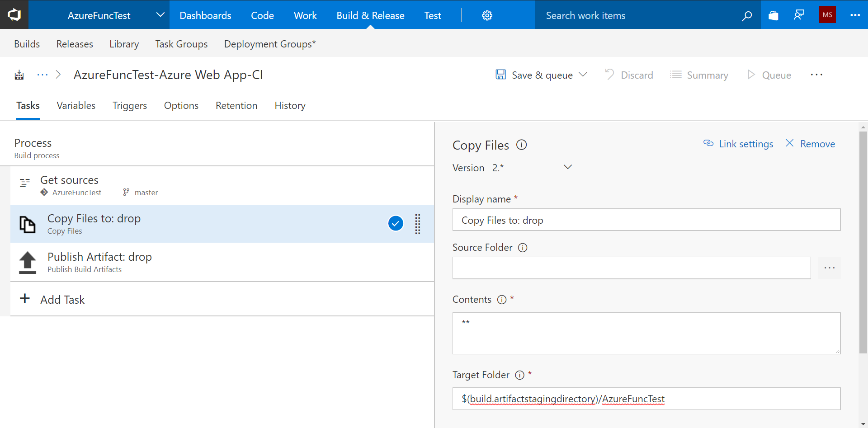Screen dimensions: 868x428
Task: Go to the Library page
Action: [124, 44]
